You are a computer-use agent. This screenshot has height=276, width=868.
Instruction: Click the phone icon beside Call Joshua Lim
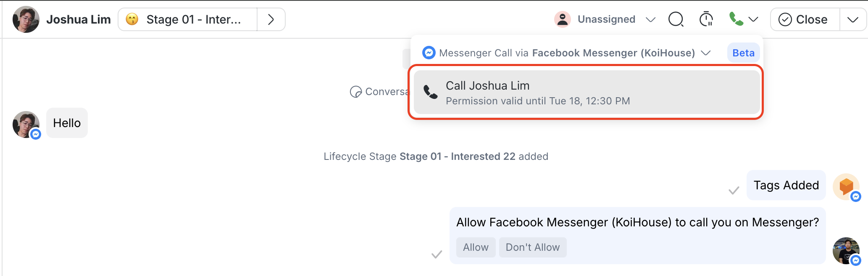point(431,92)
